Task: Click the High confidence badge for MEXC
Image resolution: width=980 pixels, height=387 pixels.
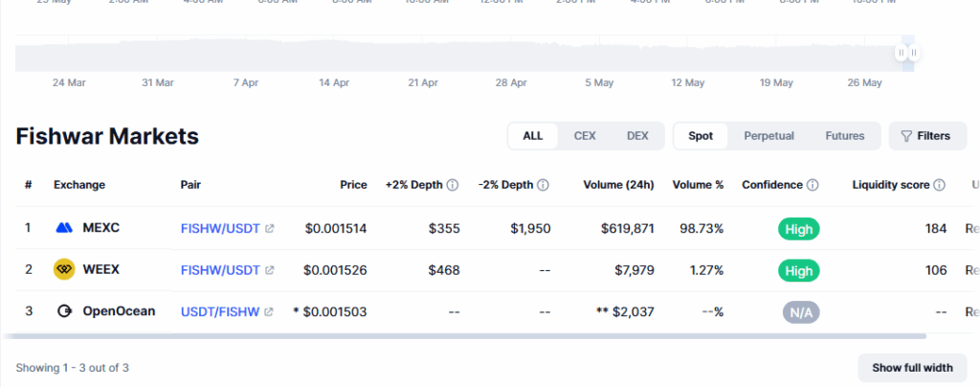Action: pos(799,230)
